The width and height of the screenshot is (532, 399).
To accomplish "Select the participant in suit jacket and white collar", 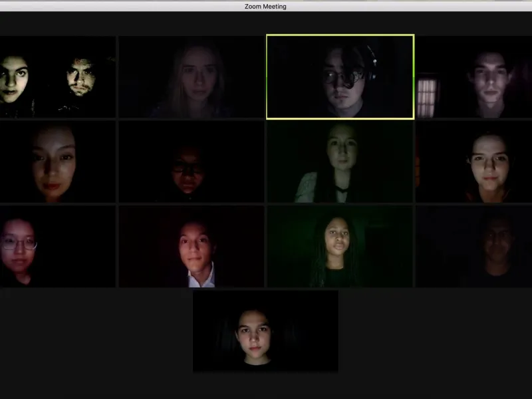I will [x=192, y=247].
